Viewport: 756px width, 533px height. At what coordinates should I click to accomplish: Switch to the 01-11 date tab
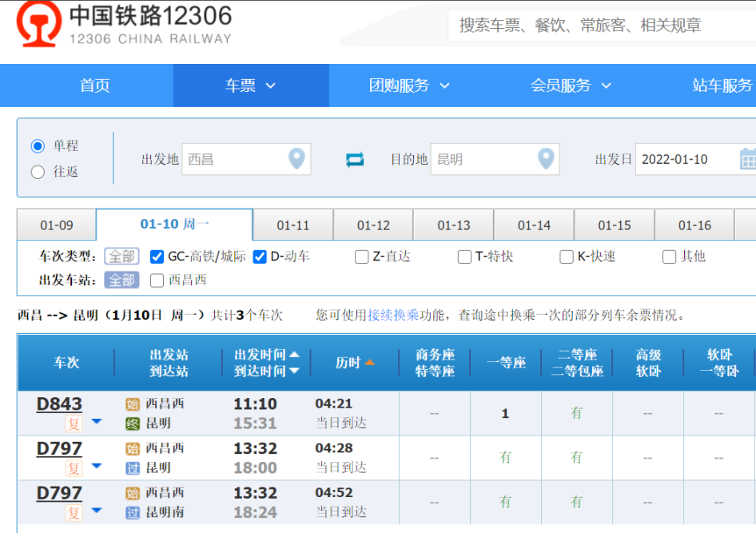pyautogui.click(x=292, y=225)
